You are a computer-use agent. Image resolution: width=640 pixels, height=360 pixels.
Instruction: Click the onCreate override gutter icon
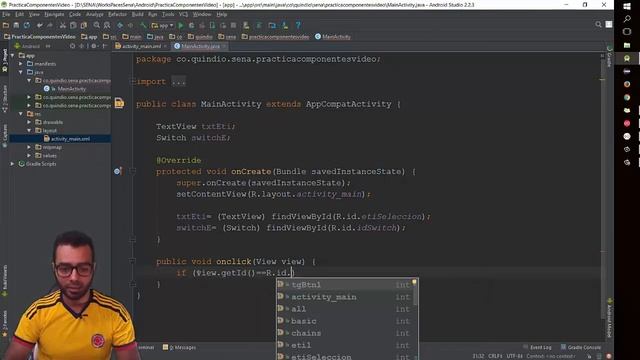pyautogui.click(x=118, y=171)
